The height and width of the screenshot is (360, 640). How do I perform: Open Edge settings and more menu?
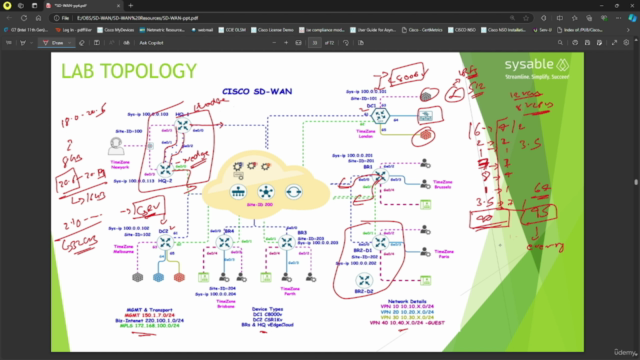pos(619,18)
